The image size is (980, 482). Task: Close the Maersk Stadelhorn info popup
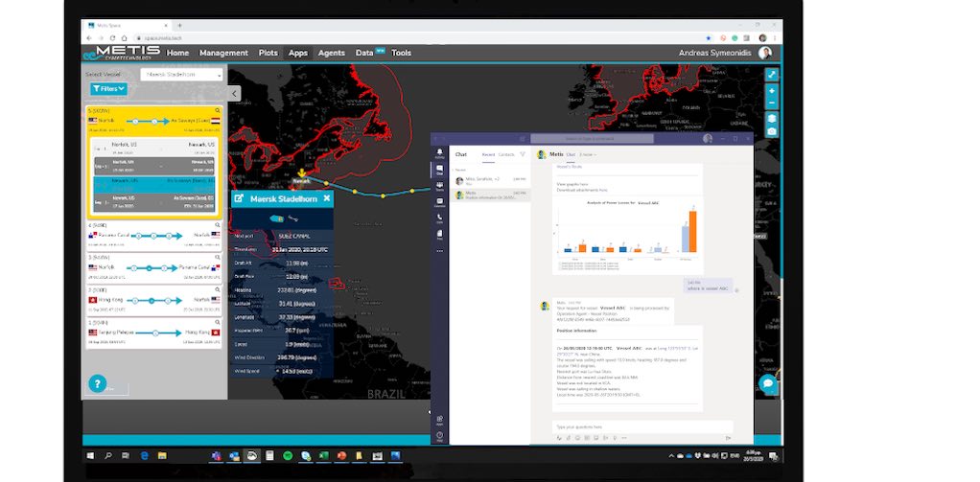327,198
